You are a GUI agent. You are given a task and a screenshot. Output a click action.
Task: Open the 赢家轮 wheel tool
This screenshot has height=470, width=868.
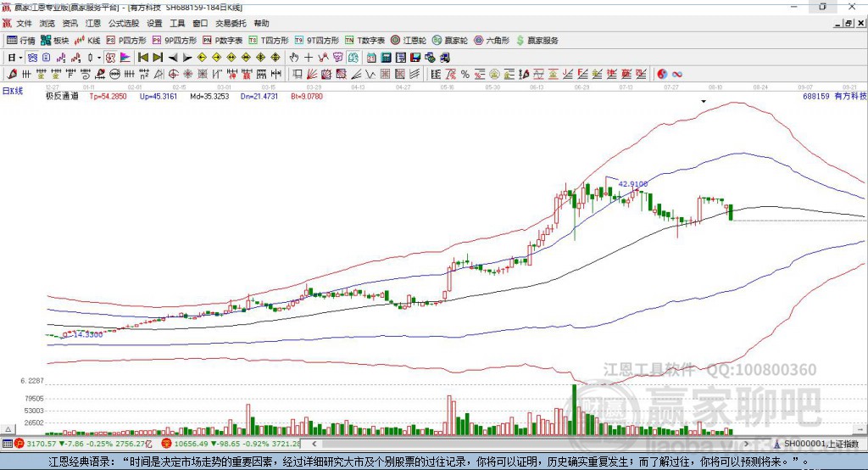pos(450,41)
